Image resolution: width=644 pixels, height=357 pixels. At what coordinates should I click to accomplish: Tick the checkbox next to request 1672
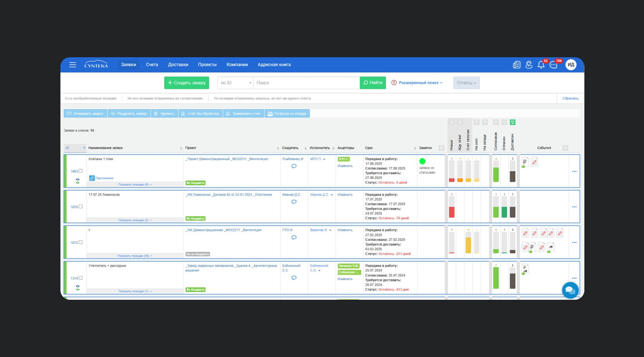[81, 242]
